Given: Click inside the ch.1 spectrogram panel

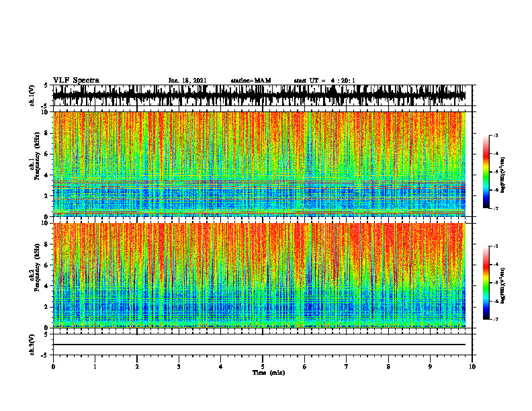Looking at the screenshot, I should (x=259, y=164).
